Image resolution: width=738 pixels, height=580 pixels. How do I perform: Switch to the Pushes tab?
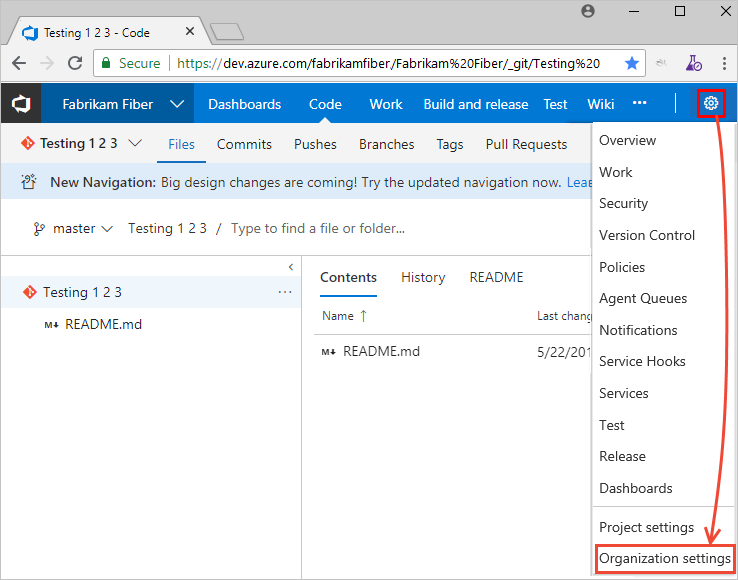point(315,144)
